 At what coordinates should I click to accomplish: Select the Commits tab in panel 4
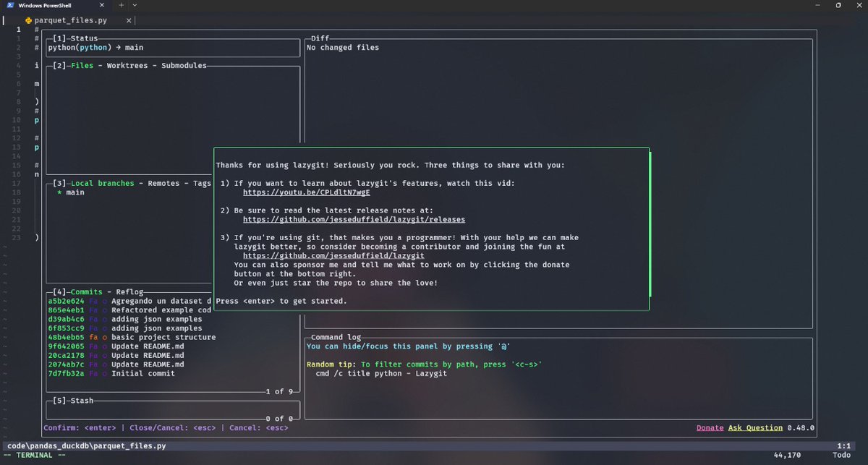pyautogui.click(x=87, y=291)
